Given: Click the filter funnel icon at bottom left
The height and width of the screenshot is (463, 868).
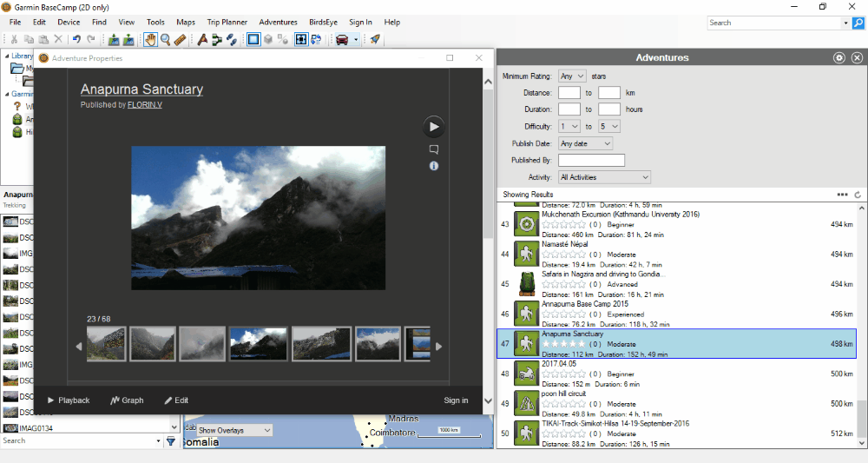Looking at the screenshot, I should (x=171, y=441).
